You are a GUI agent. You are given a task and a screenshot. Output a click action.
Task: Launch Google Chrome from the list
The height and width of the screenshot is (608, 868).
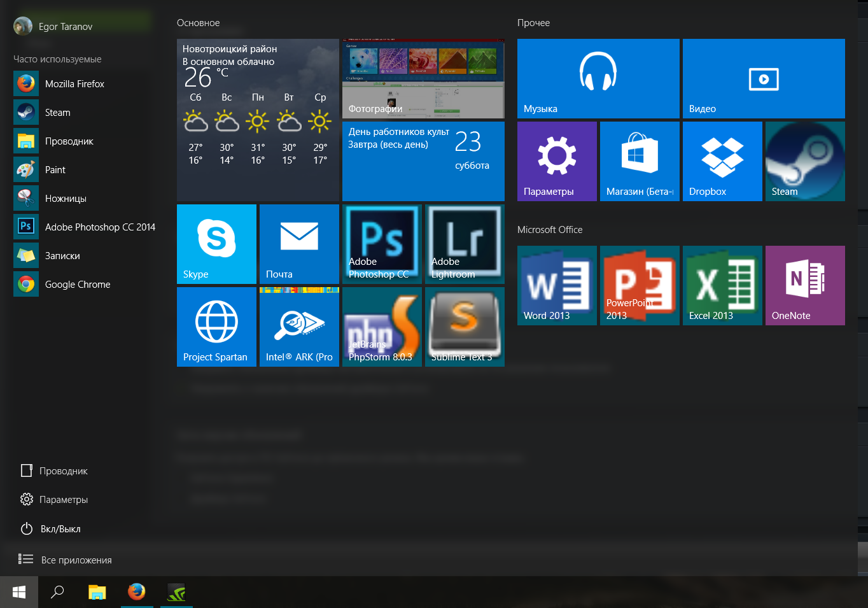coord(83,285)
